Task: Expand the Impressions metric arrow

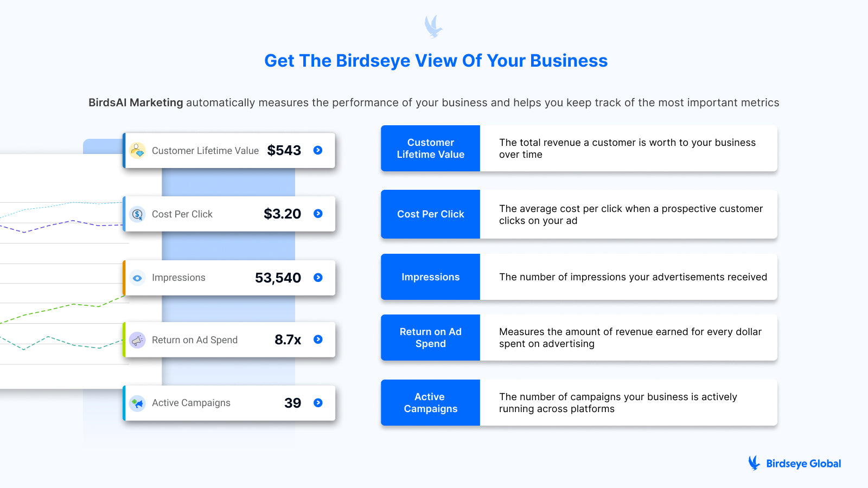Action: point(318,278)
